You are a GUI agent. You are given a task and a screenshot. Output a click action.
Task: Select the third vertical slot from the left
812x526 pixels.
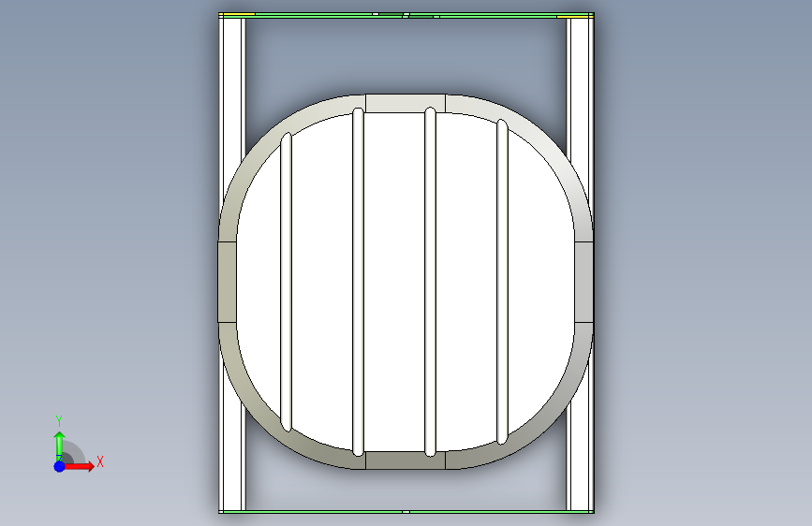430,282
